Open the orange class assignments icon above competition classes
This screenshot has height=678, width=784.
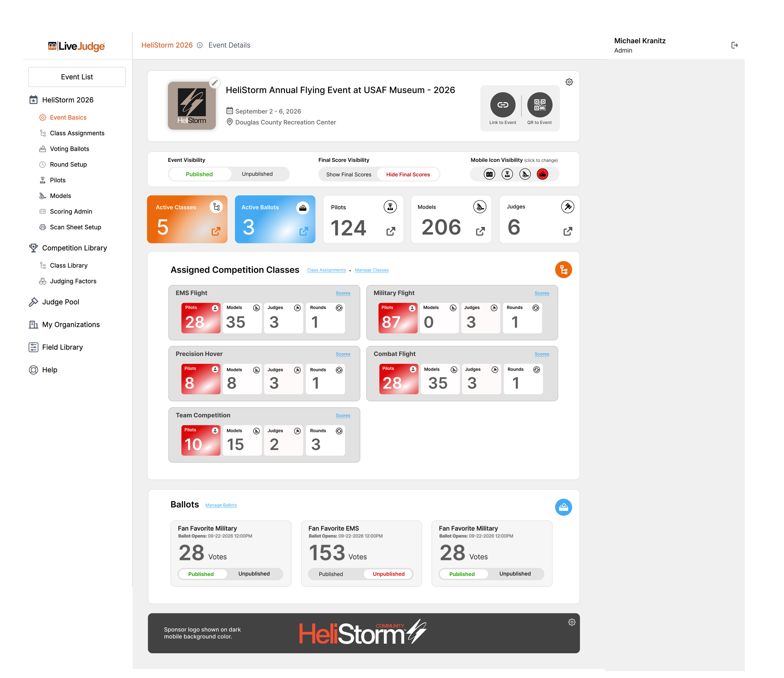pyautogui.click(x=564, y=270)
